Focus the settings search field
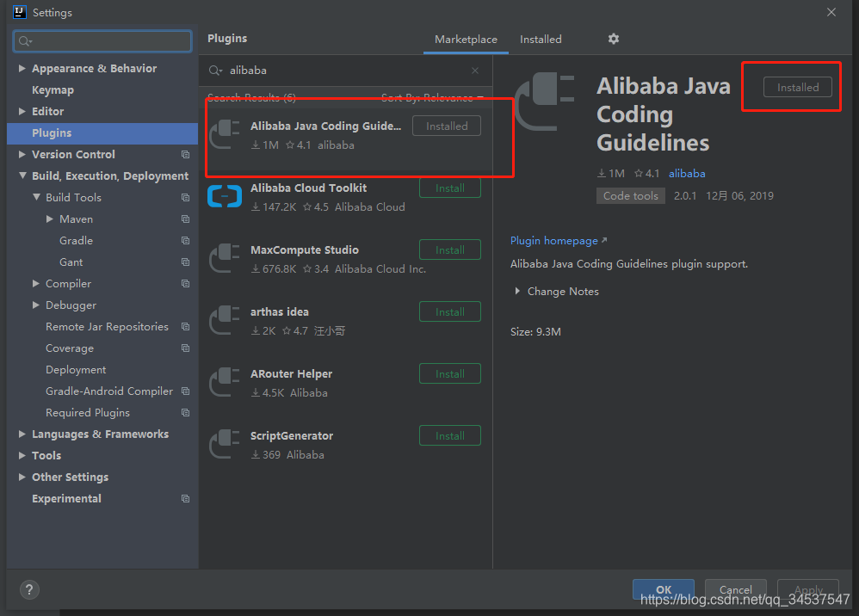 (102, 41)
